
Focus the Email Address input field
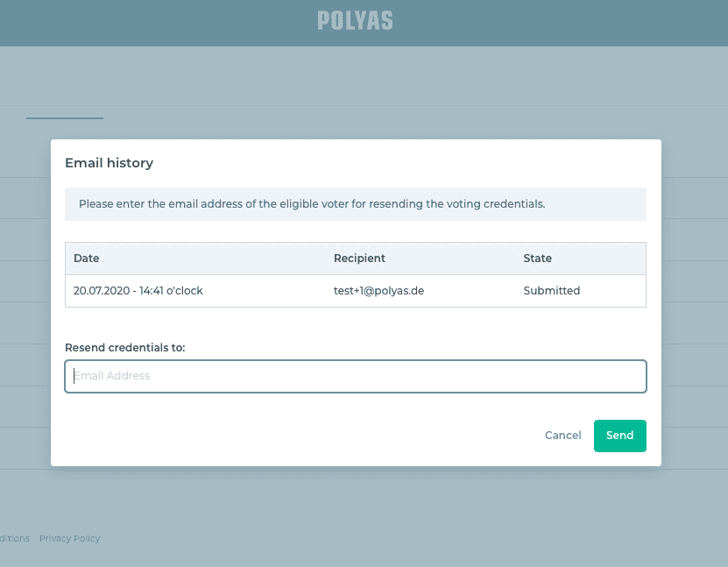pyautogui.click(x=355, y=376)
